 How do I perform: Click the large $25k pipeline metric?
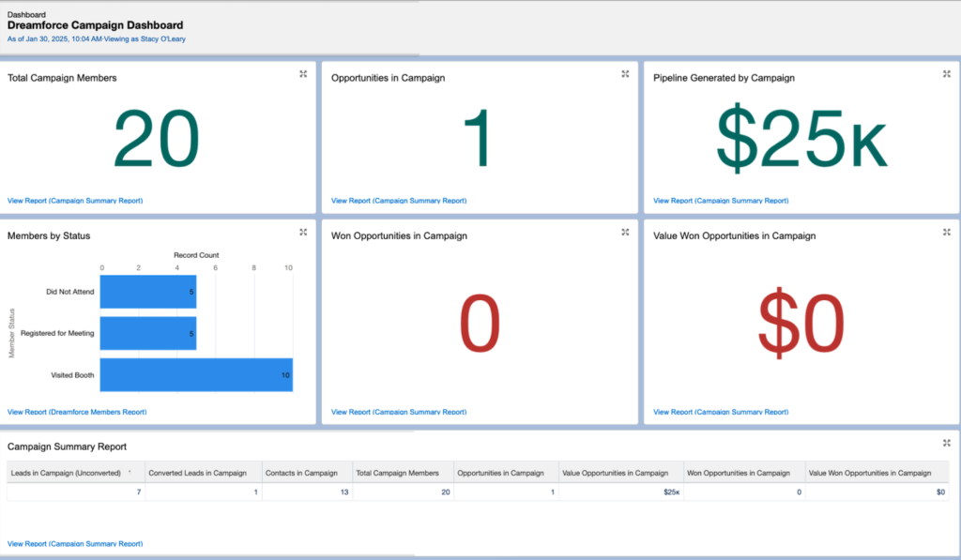pyautogui.click(x=801, y=139)
